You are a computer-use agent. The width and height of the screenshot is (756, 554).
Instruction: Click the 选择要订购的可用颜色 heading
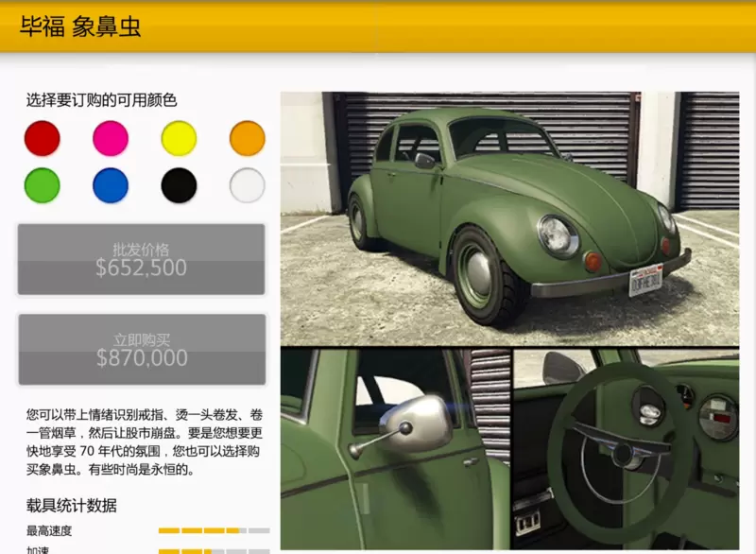(x=102, y=100)
